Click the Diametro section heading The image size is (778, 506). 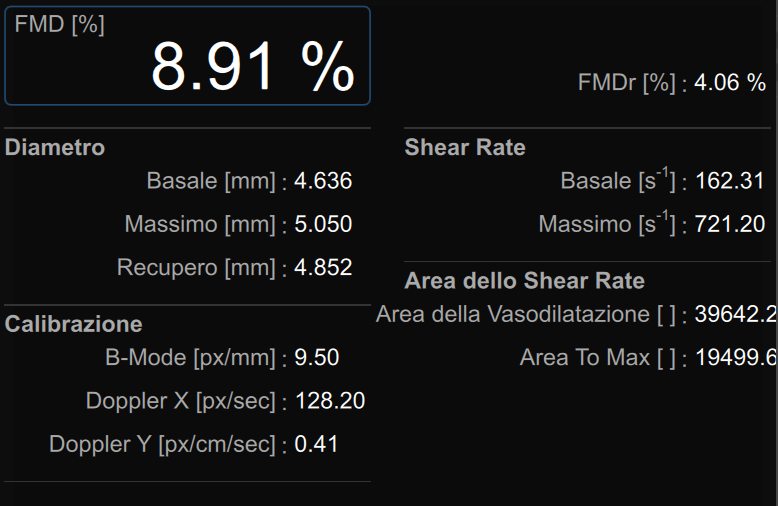click(55, 148)
